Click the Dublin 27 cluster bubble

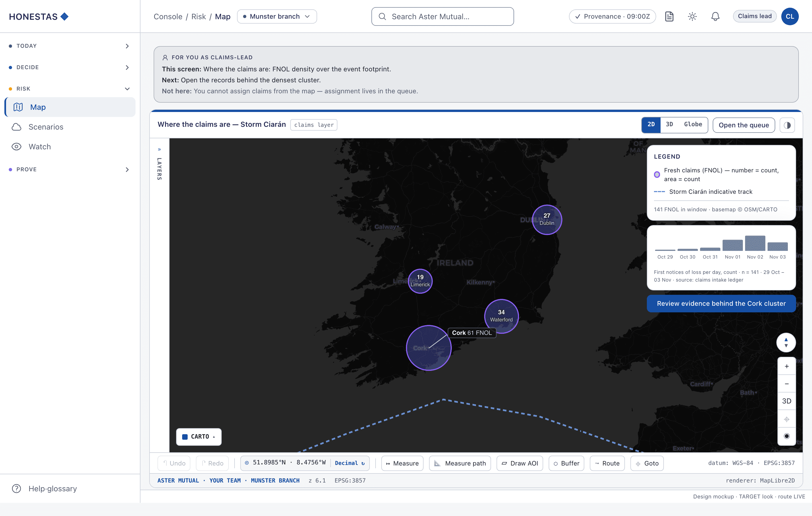click(547, 220)
